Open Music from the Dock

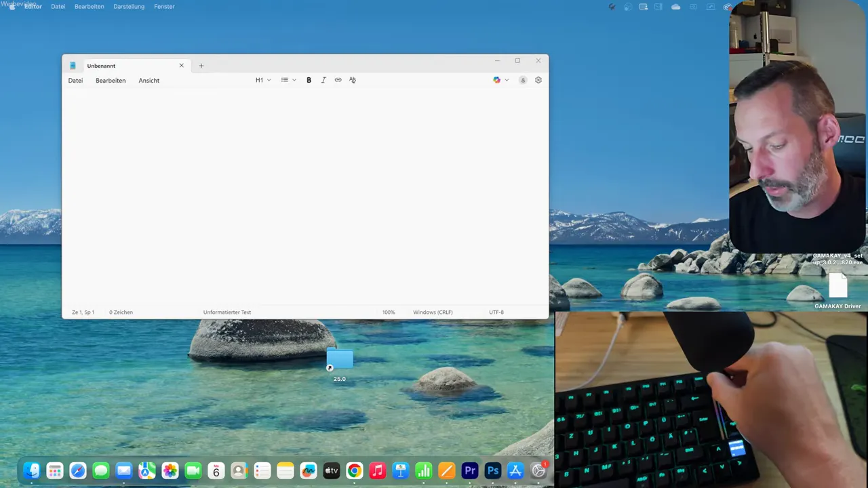[x=377, y=470]
